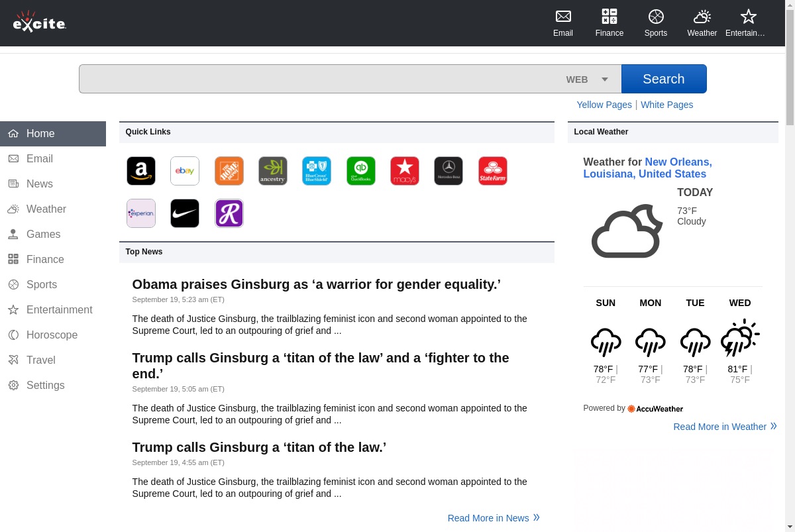Open "Trump calls Ginsburg a 'titan of the law.'" headline
This screenshot has width=795, height=532.
tap(259, 447)
